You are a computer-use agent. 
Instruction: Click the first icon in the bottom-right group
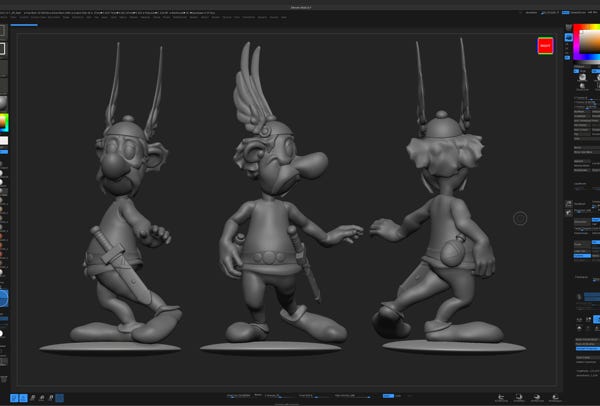(501, 398)
